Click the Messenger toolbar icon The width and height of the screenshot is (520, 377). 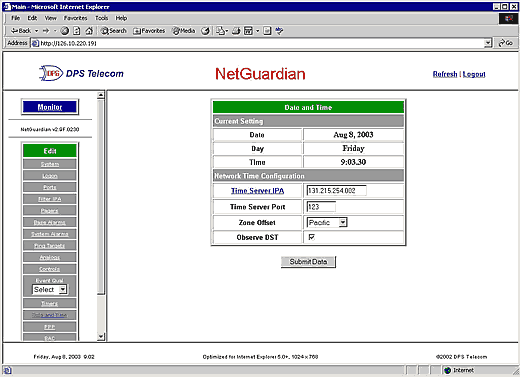pyautogui.click(x=279, y=31)
